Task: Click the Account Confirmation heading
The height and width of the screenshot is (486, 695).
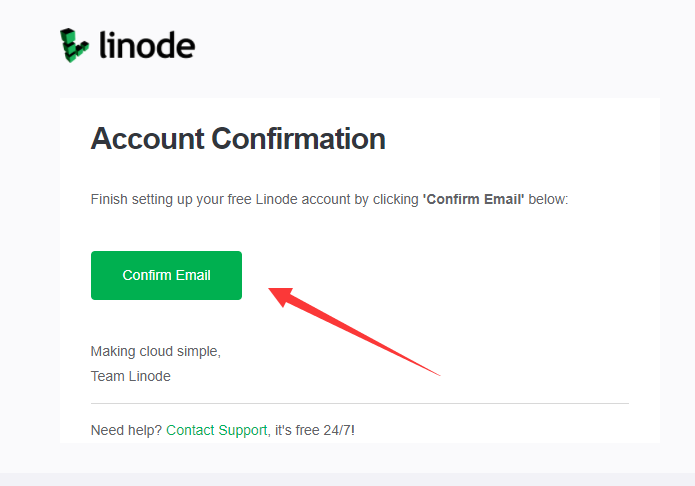Action: point(238,139)
